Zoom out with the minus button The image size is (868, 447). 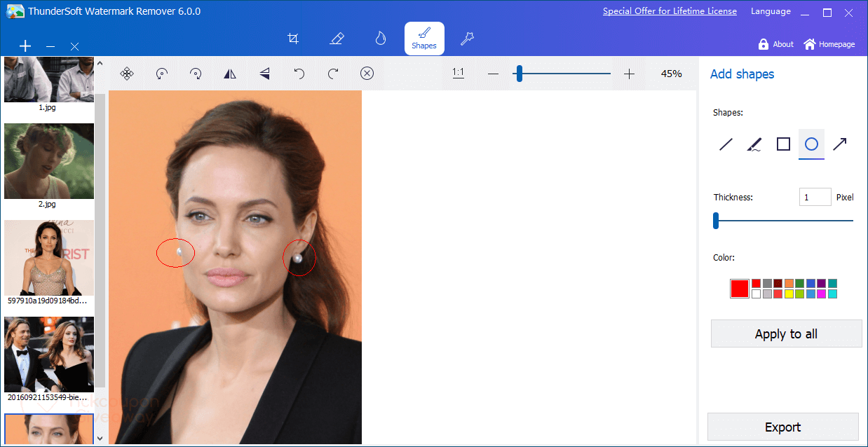coord(493,74)
